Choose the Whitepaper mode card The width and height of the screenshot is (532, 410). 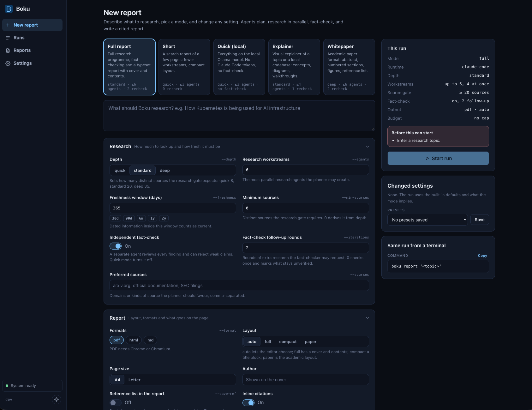349,67
